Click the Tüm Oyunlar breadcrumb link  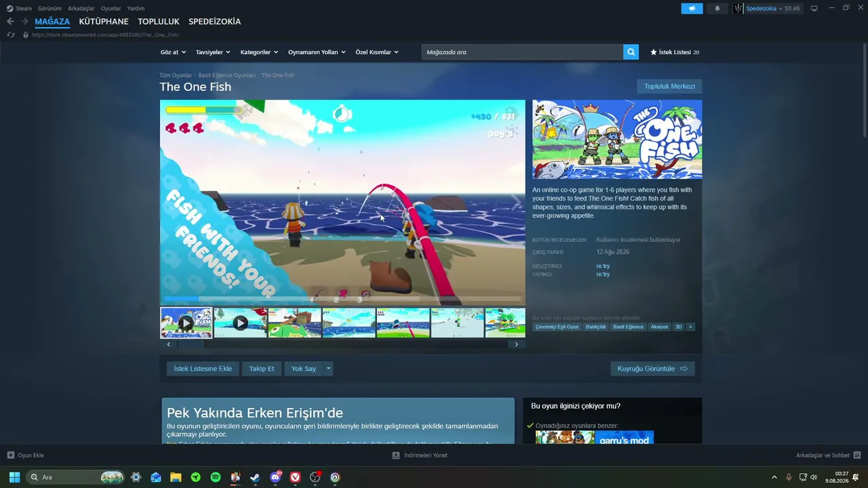(176, 75)
